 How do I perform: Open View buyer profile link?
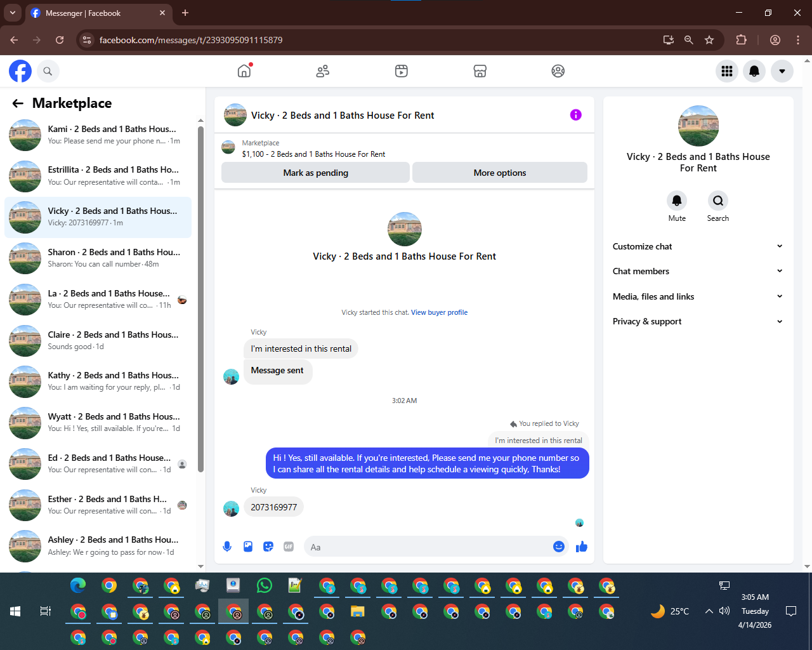coord(439,312)
